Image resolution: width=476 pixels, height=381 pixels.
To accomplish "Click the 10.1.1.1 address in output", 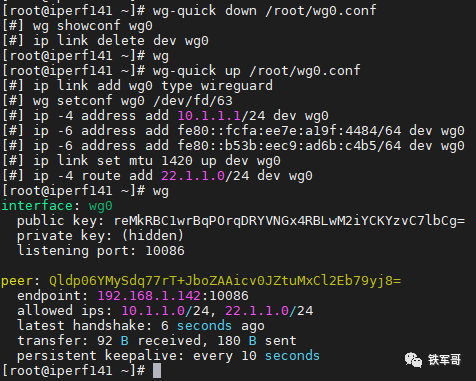I will tap(209, 116).
